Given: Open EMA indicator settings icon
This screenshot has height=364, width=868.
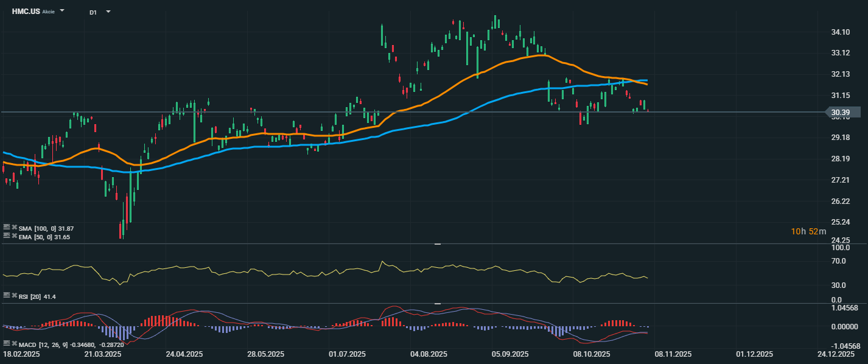Looking at the screenshot, I should (x=7, y=236).
